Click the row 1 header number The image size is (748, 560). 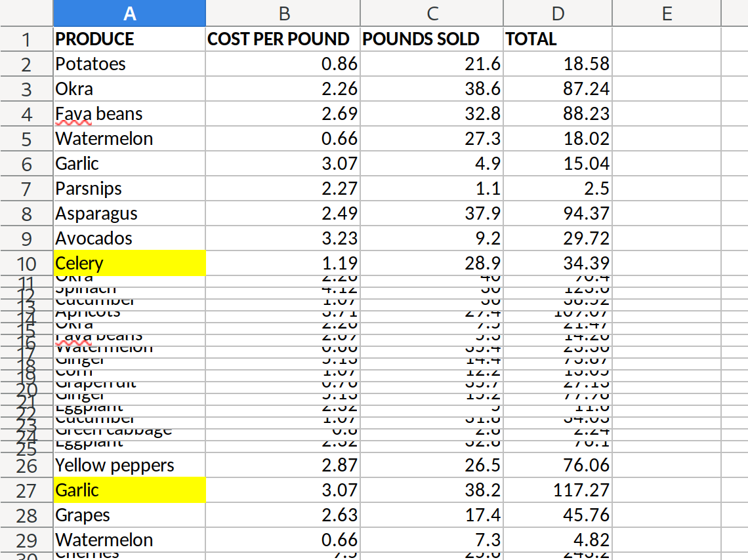[x=26, y=39]
